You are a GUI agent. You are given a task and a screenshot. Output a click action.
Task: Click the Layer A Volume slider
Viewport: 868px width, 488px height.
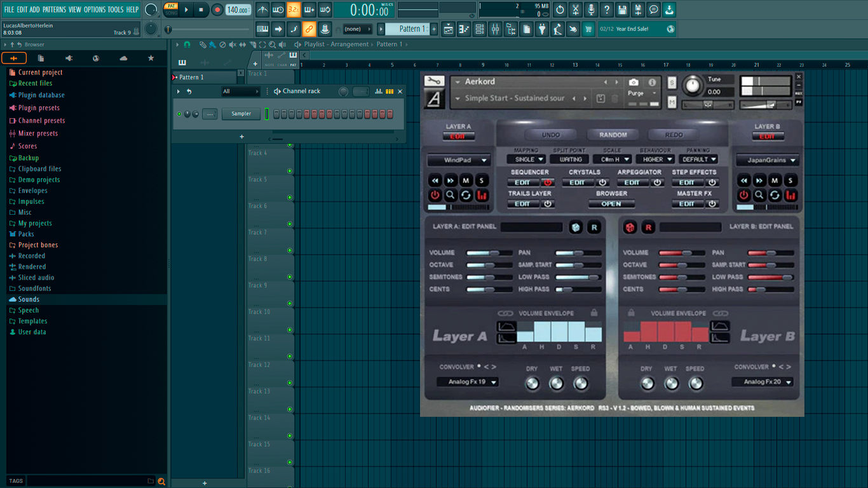pyautogui.click(x=490, y=253)
